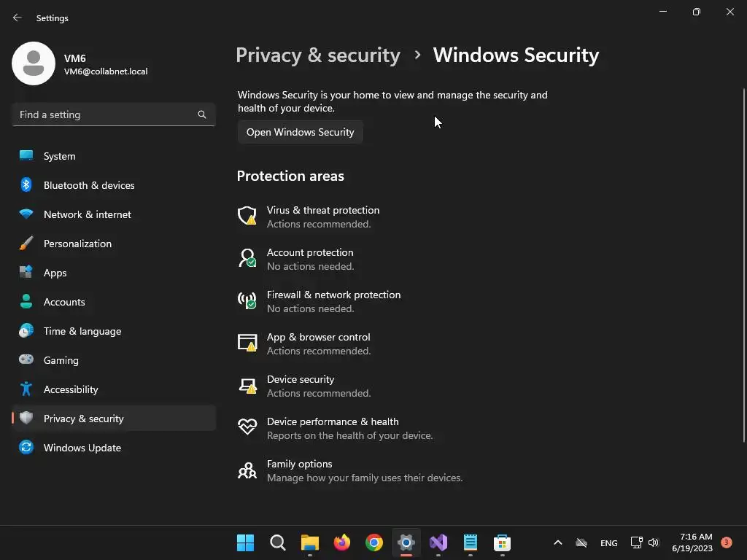Click the Gaming controller icon

pyautogui.click(x=26, y=359)
